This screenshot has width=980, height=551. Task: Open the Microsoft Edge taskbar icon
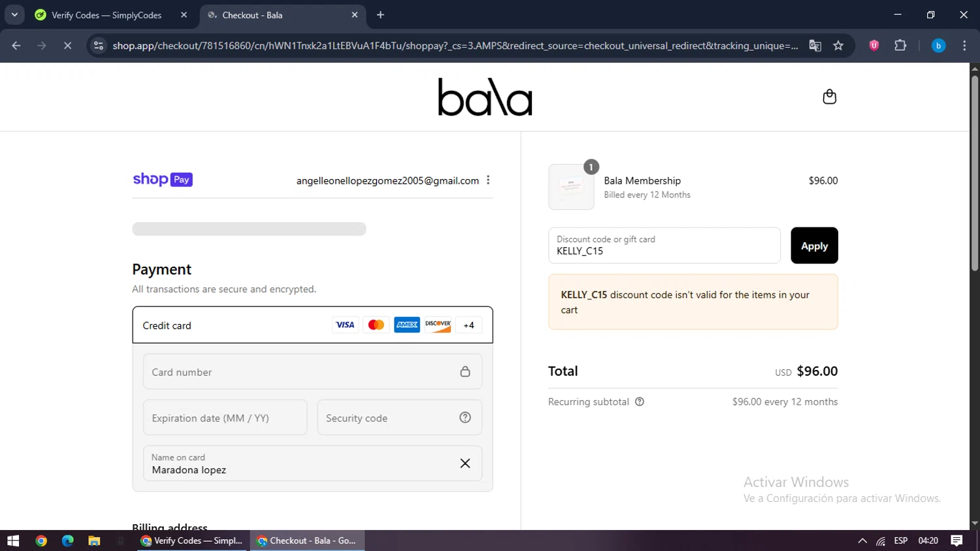(67, 541)
